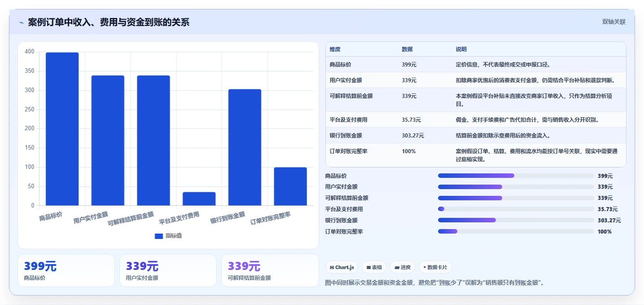The height and width of the screenshot is (305, 644).
Task: Click the 100% cell in the table
Action: (x=408, y=151)
